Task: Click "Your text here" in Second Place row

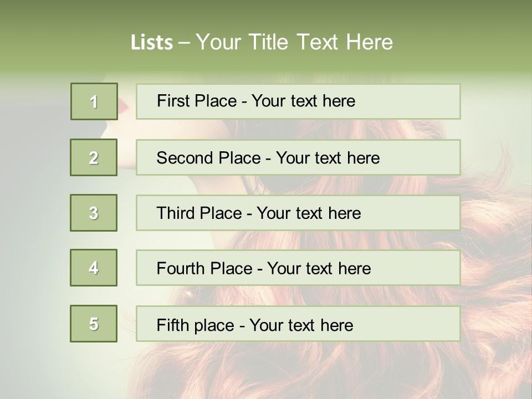Action: [x=328, y=158]
